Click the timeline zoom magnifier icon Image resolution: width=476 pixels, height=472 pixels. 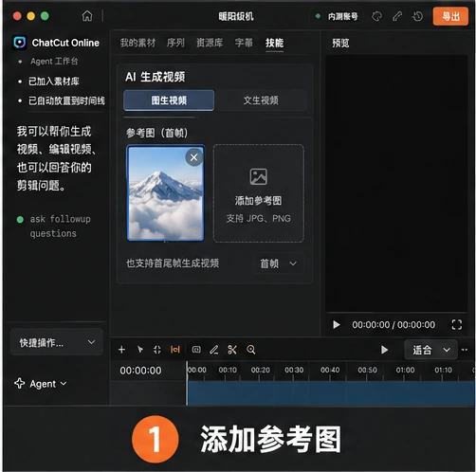pyautogui.click(x=251, y=350)
